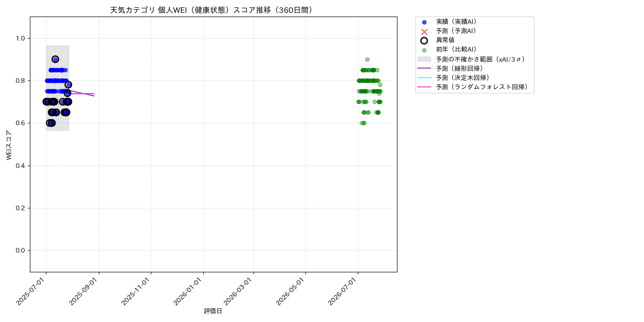
Task: Click the chart title text
Action: pos(213,10)
